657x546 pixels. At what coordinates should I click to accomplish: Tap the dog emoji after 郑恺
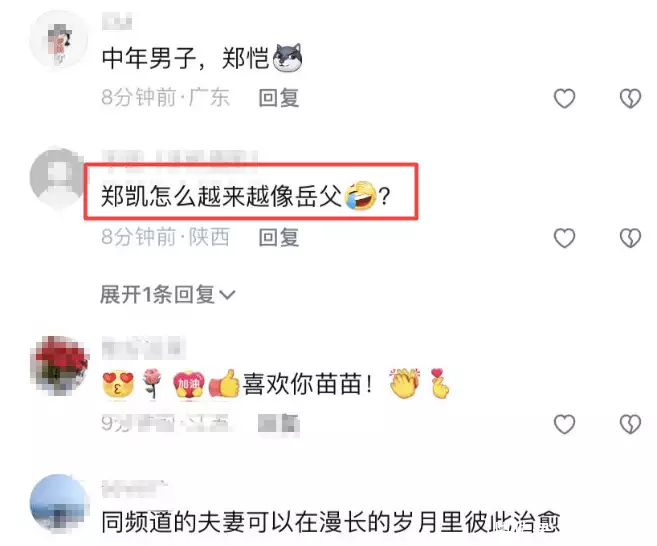tap(287, 57)
